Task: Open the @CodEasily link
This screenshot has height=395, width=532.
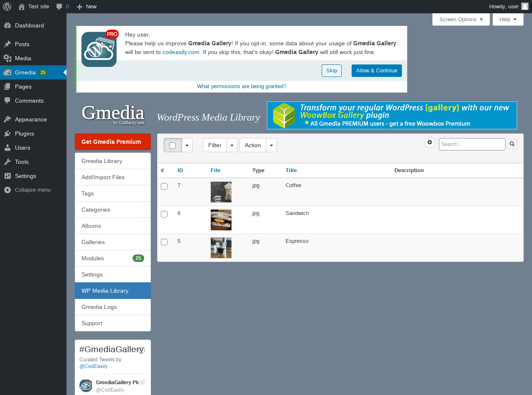Action: (x=94, y=366)
